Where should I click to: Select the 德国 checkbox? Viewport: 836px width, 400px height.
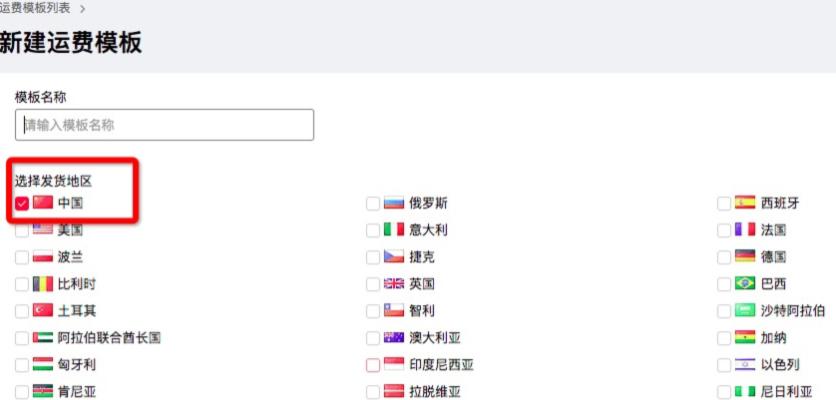coord(724,257)
